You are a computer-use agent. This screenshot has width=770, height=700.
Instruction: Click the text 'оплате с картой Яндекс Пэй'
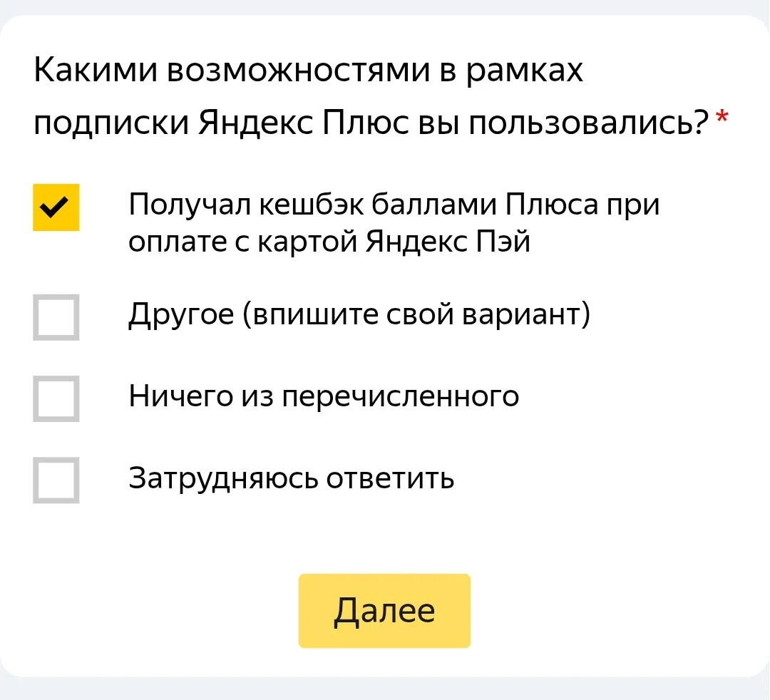click(x=329, y=242)
